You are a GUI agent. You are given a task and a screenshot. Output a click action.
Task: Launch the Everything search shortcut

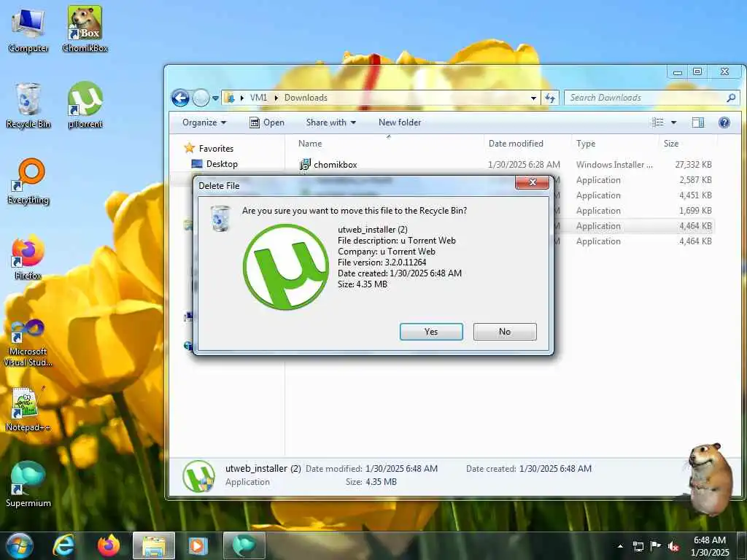[28, 182]
